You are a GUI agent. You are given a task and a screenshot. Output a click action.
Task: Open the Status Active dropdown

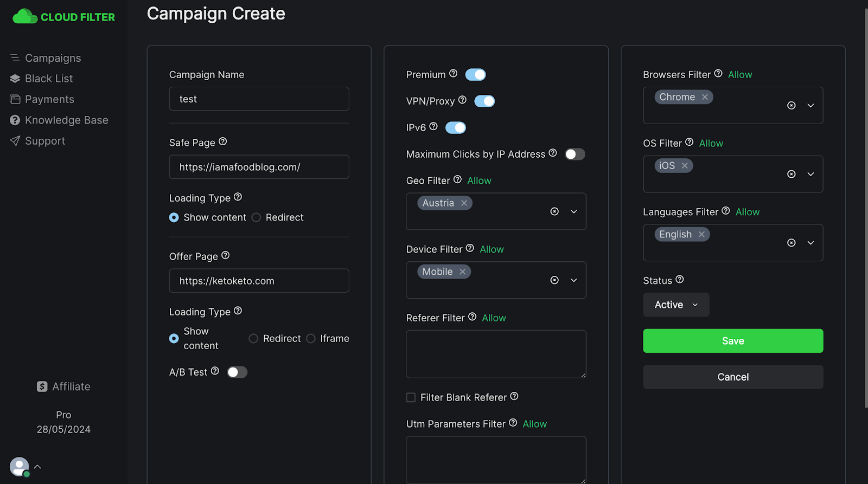click(x=675, y=305)
